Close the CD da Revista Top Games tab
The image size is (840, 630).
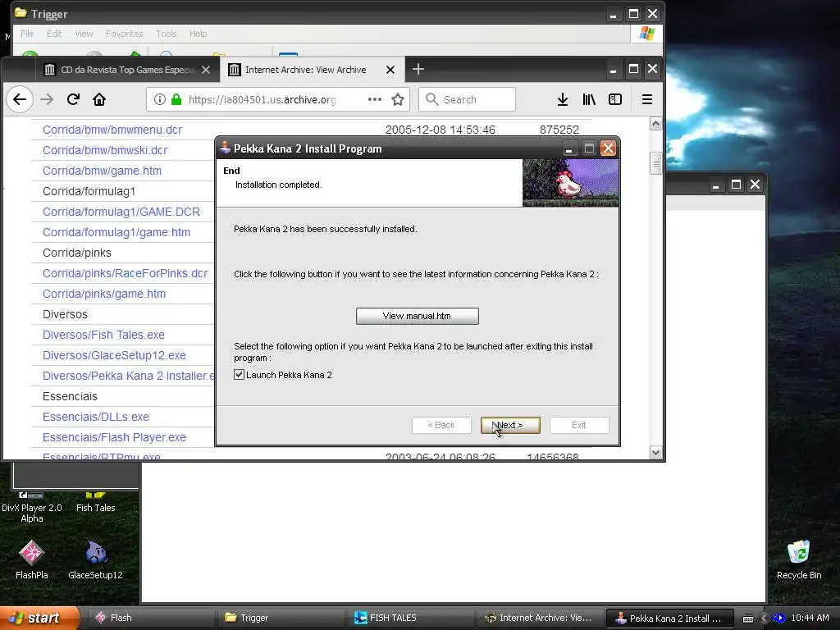tap(206, 71)
